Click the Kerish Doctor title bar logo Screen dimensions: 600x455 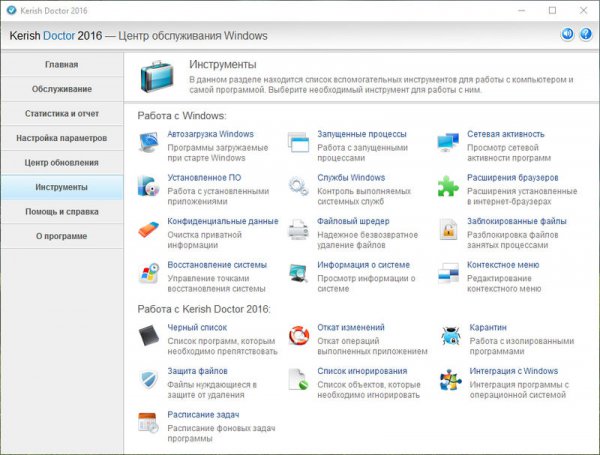(11, 10)
